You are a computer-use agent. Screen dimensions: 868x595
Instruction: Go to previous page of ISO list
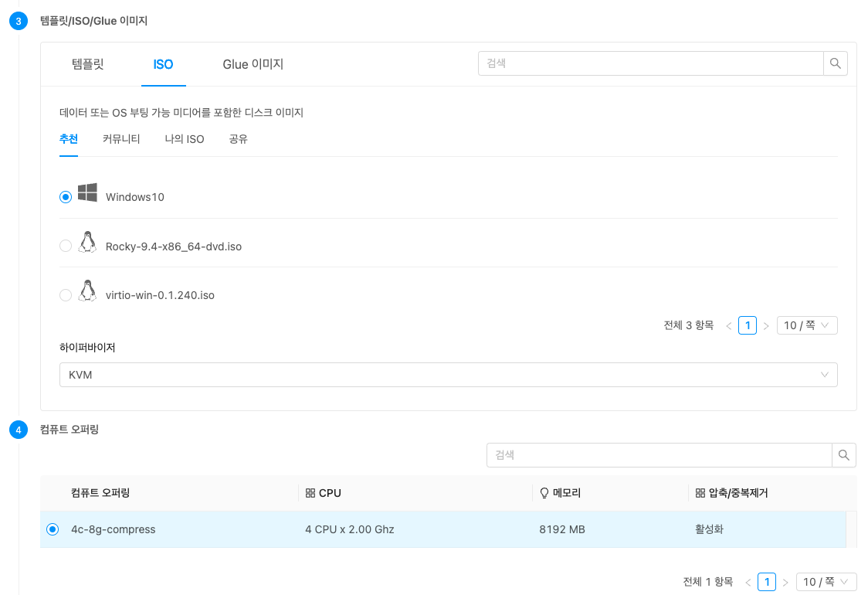point(729,326)
